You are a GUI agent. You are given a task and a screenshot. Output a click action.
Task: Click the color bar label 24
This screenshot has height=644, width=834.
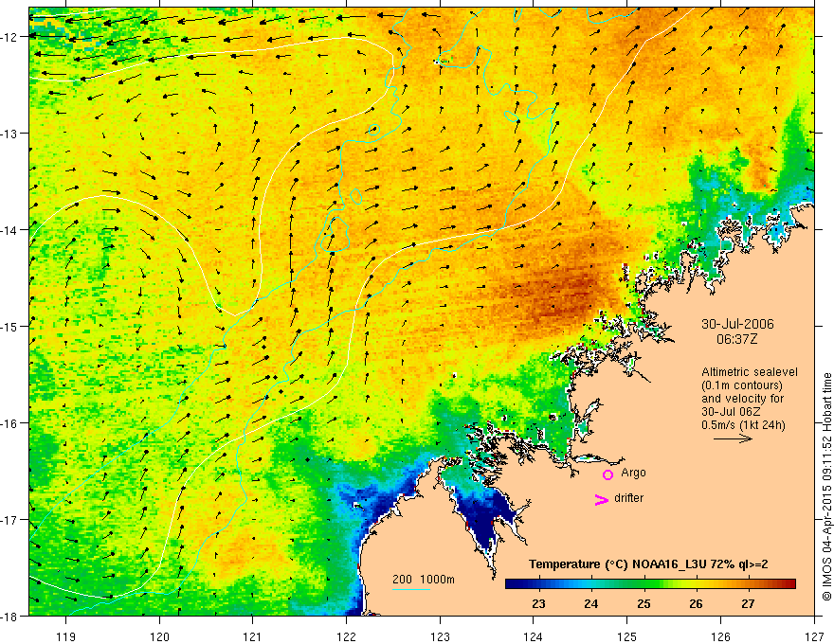[591, 603]
